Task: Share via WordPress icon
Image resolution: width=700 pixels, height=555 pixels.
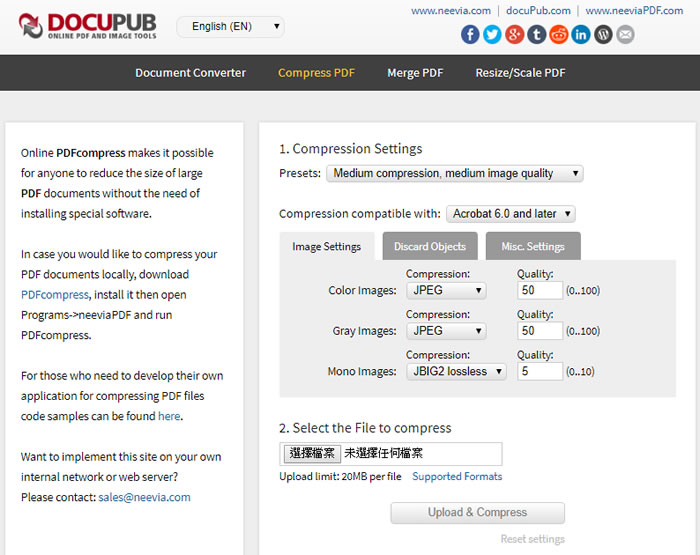Action: (603, 34)
